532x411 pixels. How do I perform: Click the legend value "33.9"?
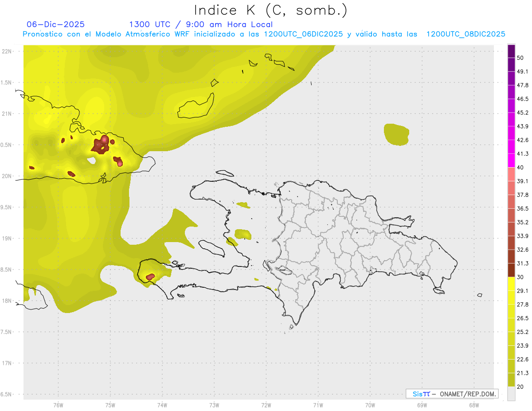point(523,236)
